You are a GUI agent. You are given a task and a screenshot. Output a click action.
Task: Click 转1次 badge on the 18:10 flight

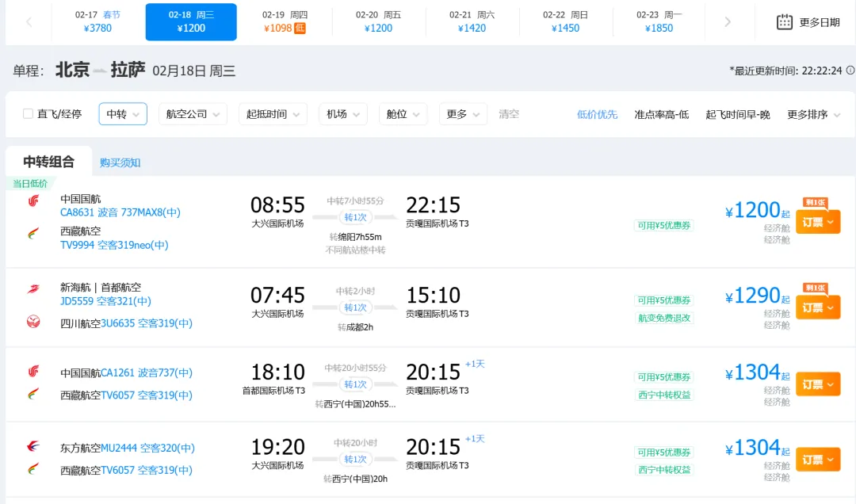[x=355, y=384]
